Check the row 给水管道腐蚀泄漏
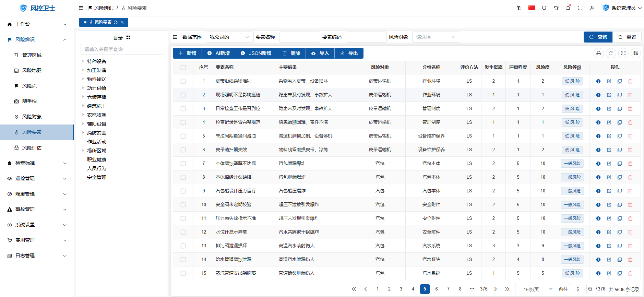644x297 pixels. pyautogui.click(x=183, y=260)
